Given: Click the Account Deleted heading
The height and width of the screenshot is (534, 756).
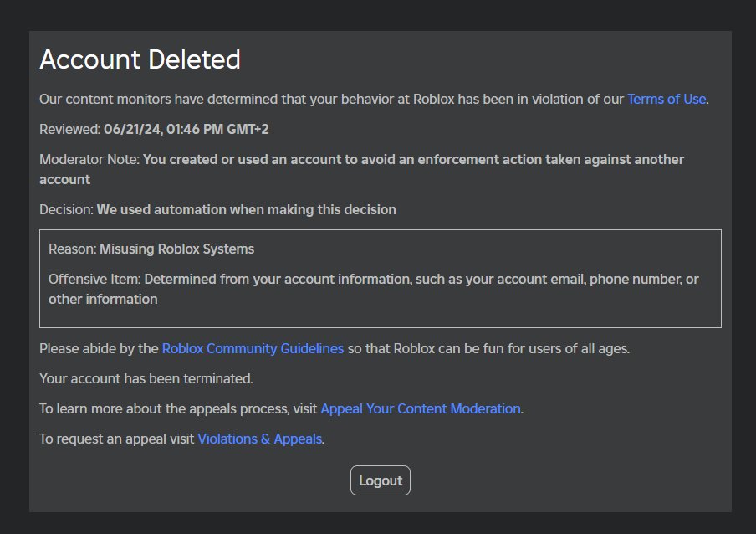Looking at the screenshot, I should [x=140, y=59].
